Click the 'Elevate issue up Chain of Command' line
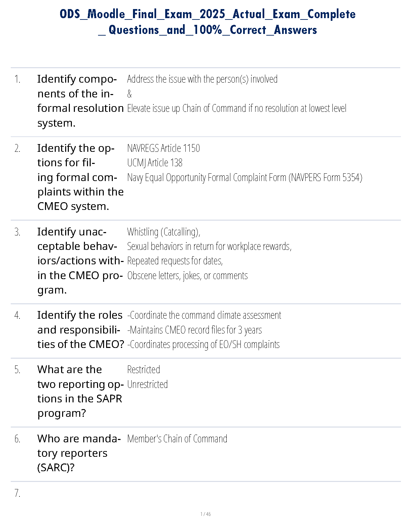The width and height of the screenshot is (411, 532). point(236,108)
